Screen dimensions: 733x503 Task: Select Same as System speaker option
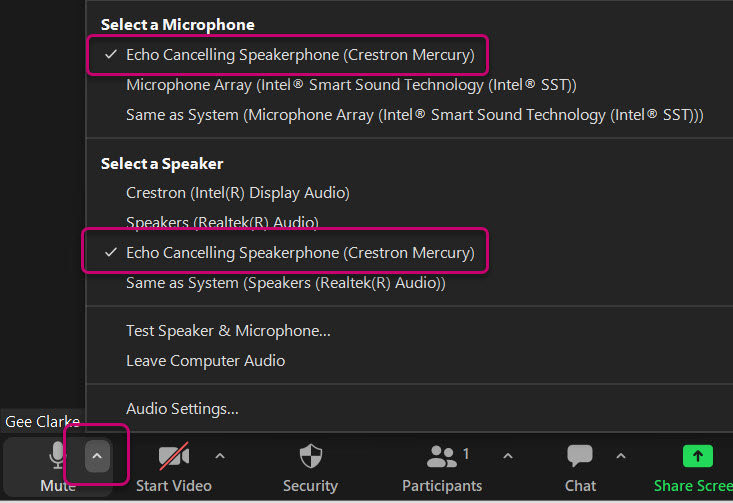point(286,283)
